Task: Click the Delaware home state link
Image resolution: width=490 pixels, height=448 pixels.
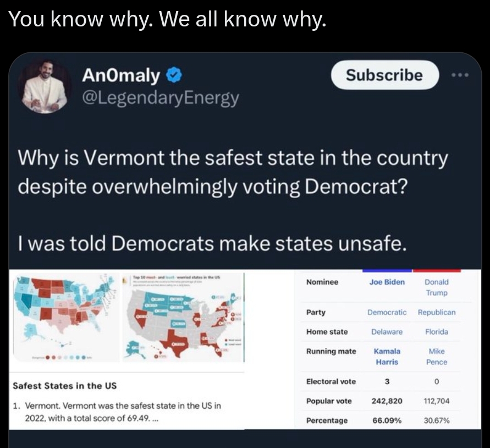Action: tap(387, 332)
